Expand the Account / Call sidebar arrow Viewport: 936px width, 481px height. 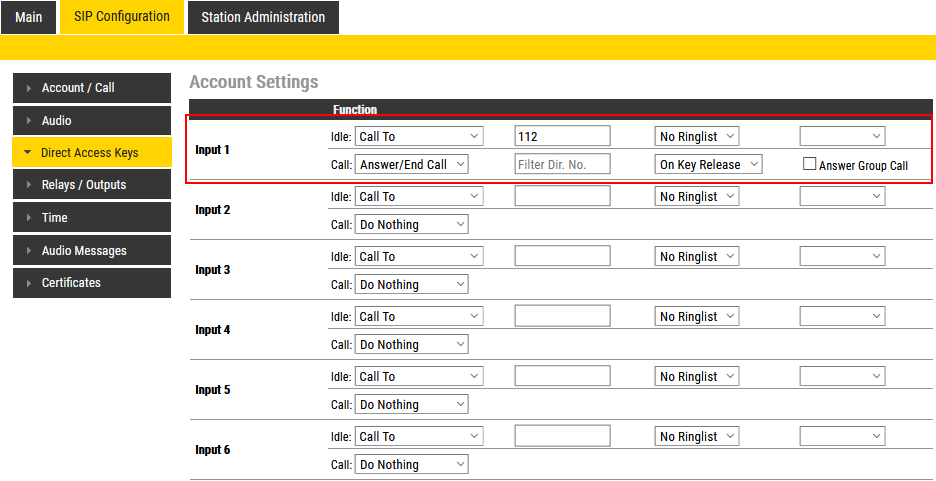[29, 88]
